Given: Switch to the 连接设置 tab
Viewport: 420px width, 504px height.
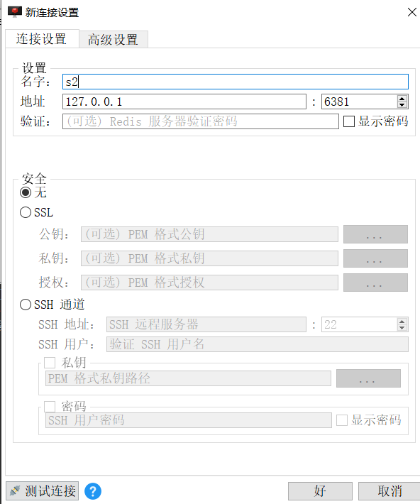Looking at the screenshot, I should 42,39.
